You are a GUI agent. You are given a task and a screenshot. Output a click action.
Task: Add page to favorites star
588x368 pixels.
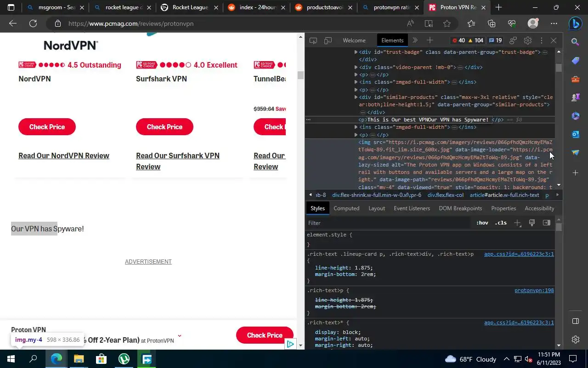(x=447, y=23)
